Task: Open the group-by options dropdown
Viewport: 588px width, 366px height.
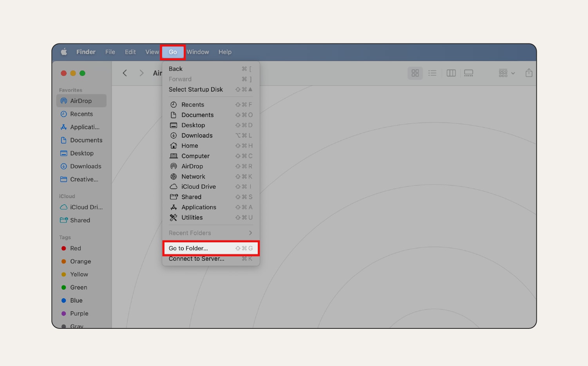Action: point(507,73)
